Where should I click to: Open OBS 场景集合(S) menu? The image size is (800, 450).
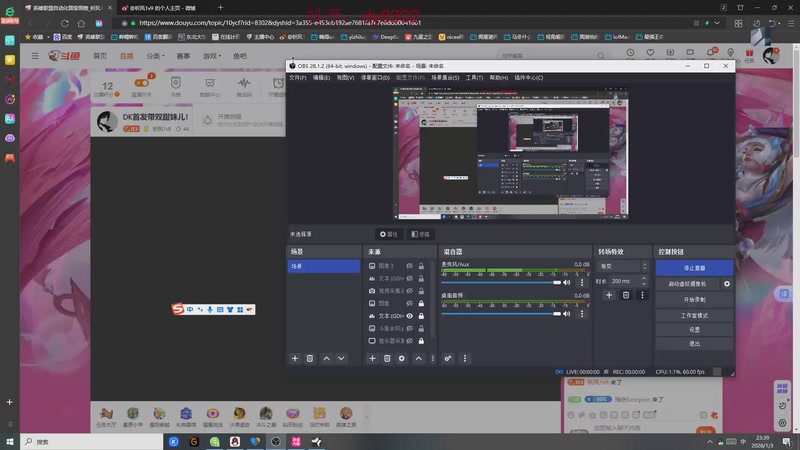(x=445, y=78)
